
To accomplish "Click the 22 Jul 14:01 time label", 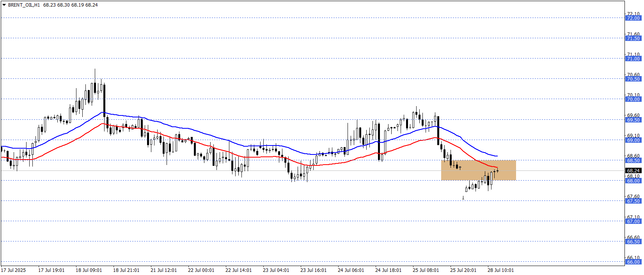I will click(x=239, y=270).
